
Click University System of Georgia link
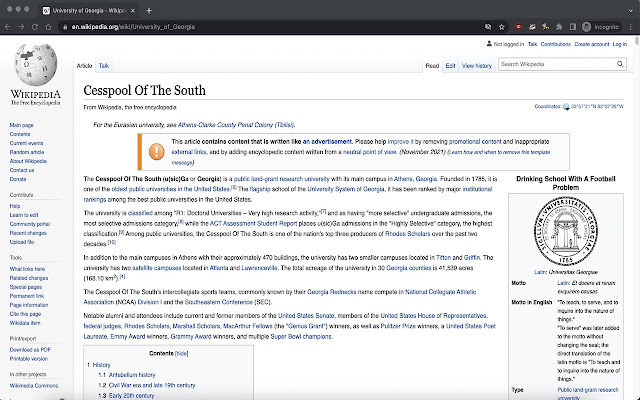[x=346, y=189]
